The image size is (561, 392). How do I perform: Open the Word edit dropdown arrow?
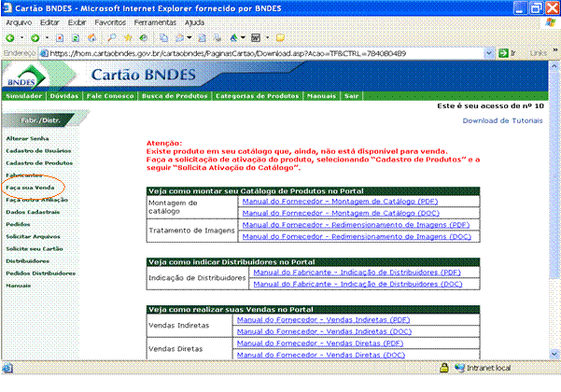tap(267, 37)
